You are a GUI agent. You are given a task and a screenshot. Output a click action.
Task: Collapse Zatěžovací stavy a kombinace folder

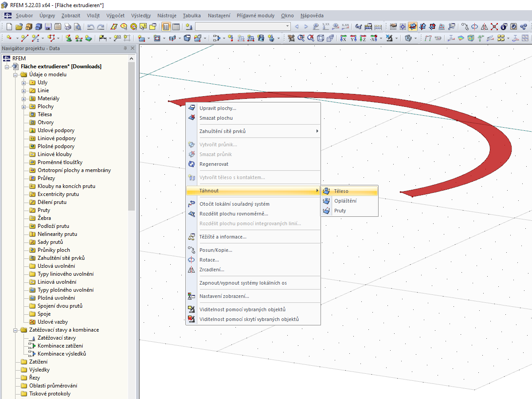(16, 330)
